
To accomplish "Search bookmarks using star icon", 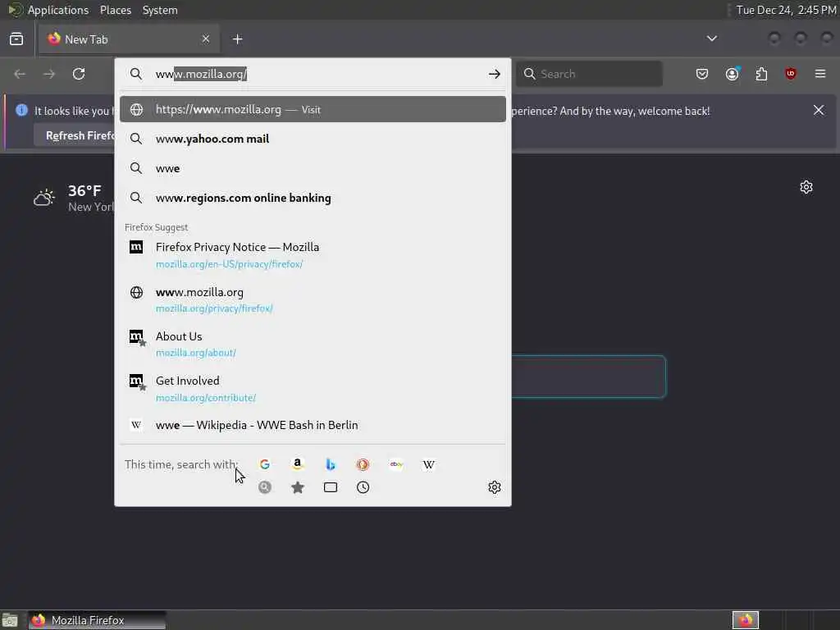I will click(298, 487).
